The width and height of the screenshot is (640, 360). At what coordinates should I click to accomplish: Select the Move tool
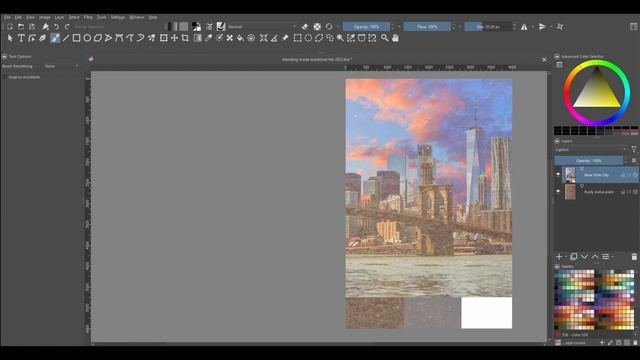(x=174, y=38)
